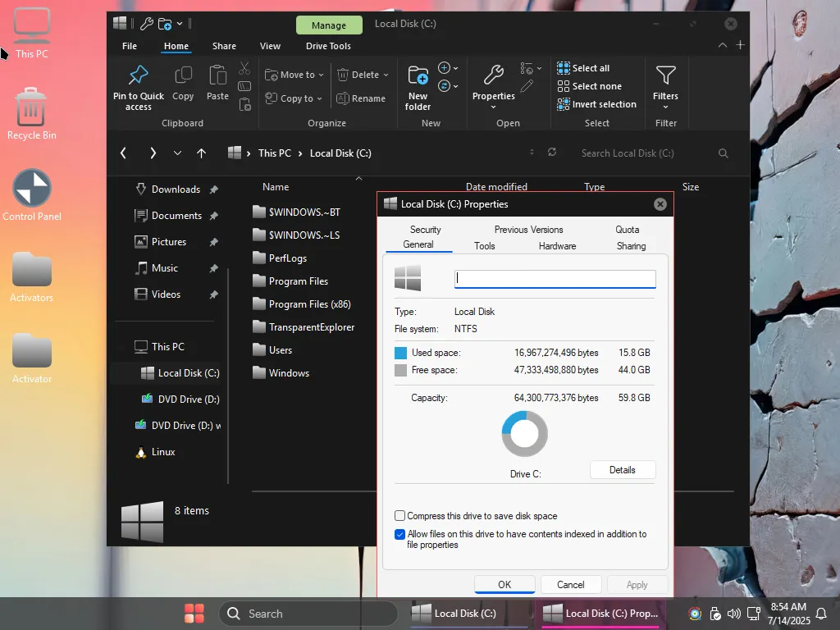The image size is (840, 630).
Task: Click Pin to Quick access in ribbon
Action: 138,87
